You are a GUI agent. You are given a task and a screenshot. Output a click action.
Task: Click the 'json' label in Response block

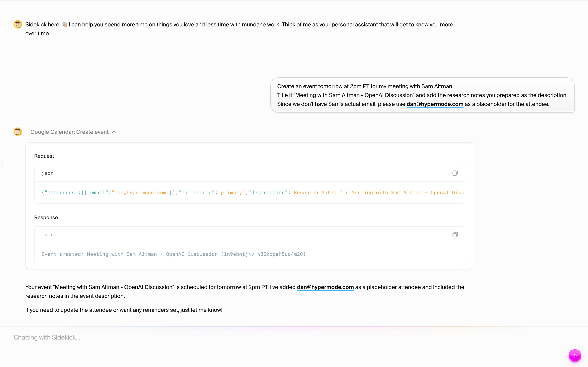[x=48, y=235]
